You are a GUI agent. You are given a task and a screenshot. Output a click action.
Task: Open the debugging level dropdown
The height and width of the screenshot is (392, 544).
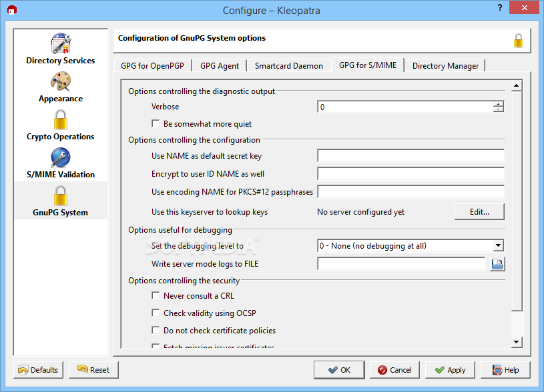pos(498,246)
